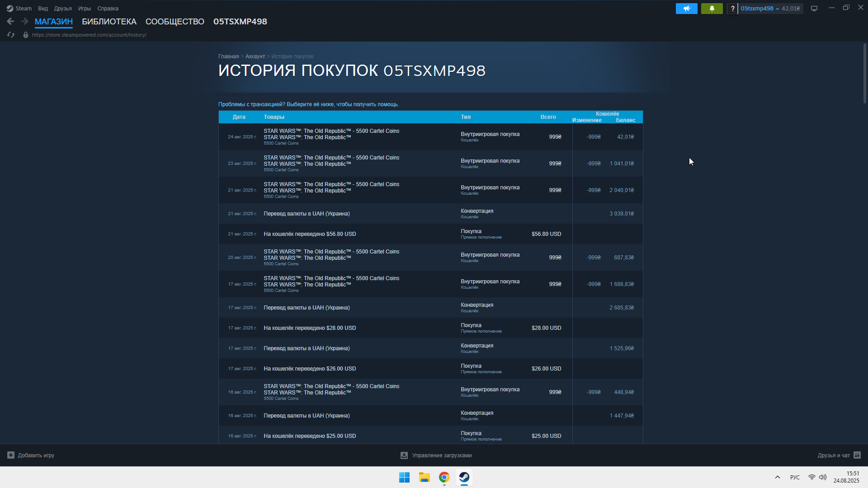Open File Explorer from the taskbar
The height and width of the screenshot is (488, 868).
tap(424, 477)
